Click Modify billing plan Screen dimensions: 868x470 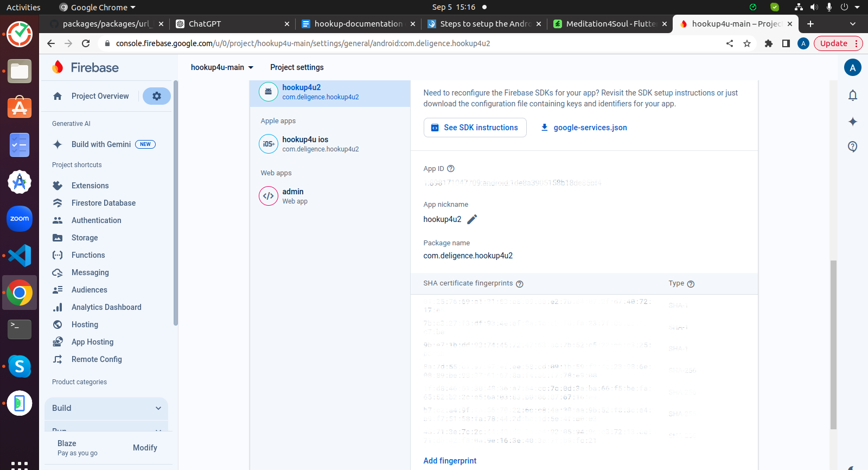145,448
